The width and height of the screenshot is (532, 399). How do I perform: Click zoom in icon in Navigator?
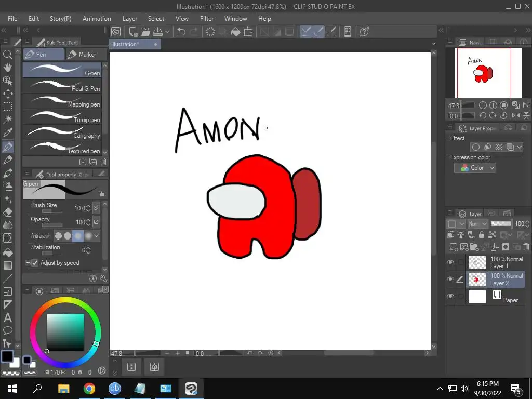494,105
